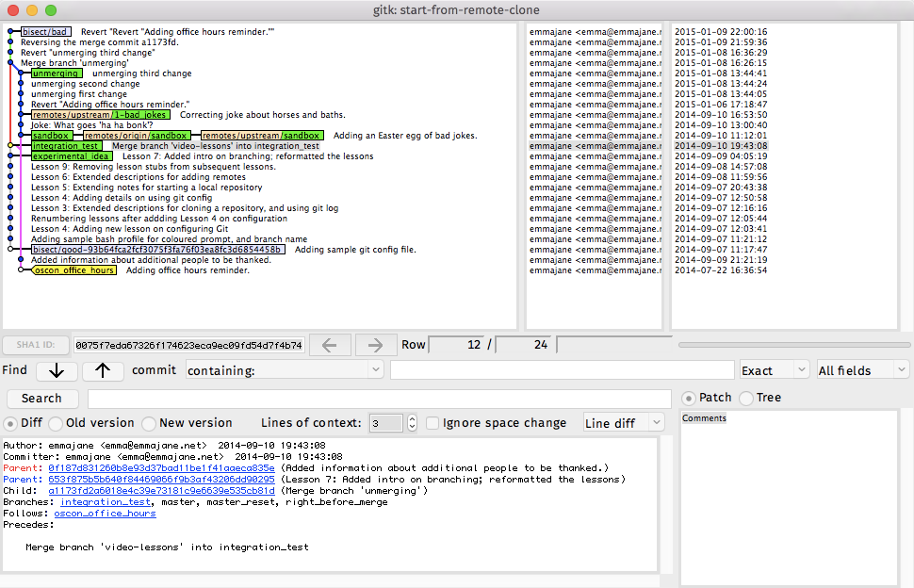Click the oscon_office_hours follows link
Screen dimensions: 914x588
(x=104, y=513)
